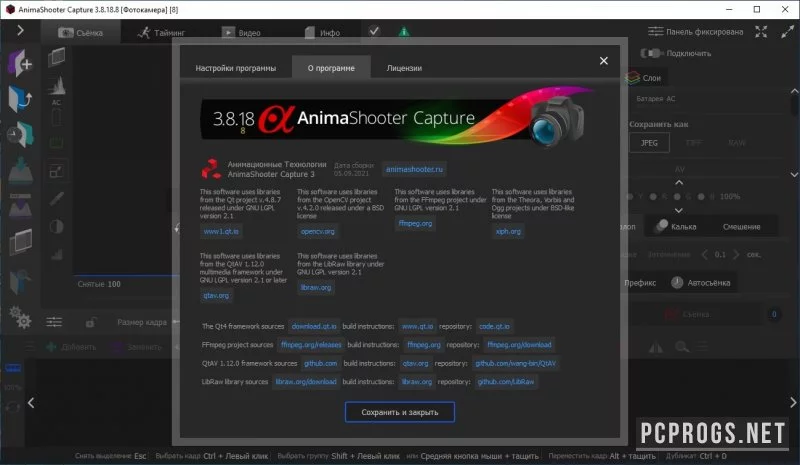This screenshot has height=465, width=800.
Task: Click the frames window icon in sidebar
Action: point(20,242)
